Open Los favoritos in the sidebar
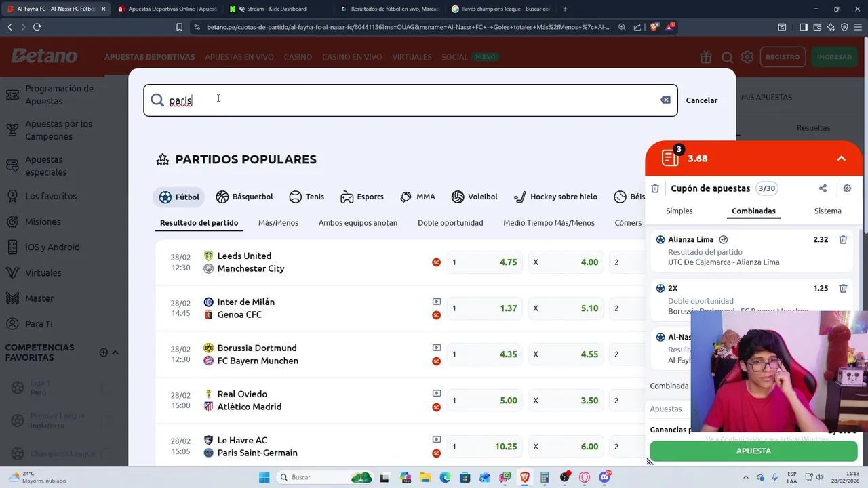Screen dimensions: 868x488 tap(51, 196)
